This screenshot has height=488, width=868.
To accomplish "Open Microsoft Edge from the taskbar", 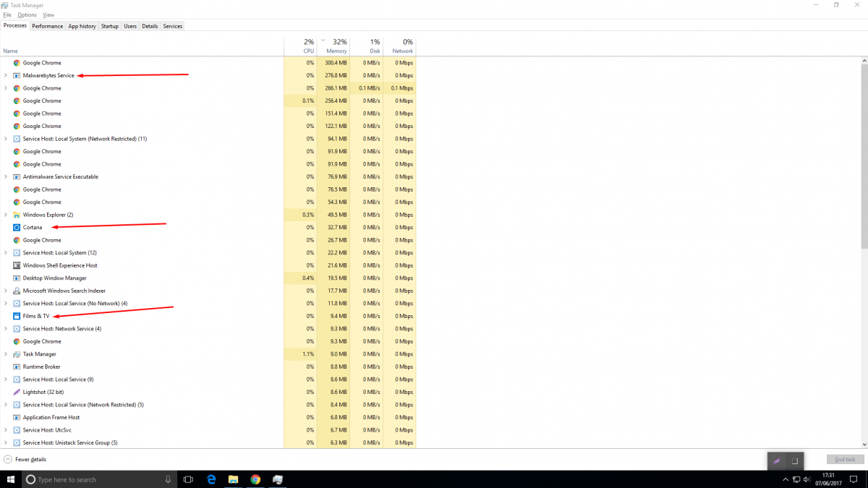I will coord(211,479).
